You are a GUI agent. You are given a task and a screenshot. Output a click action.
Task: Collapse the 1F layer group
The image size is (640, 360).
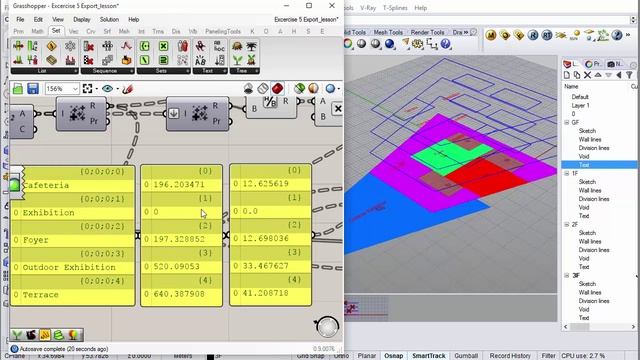(x=567, y=173)
